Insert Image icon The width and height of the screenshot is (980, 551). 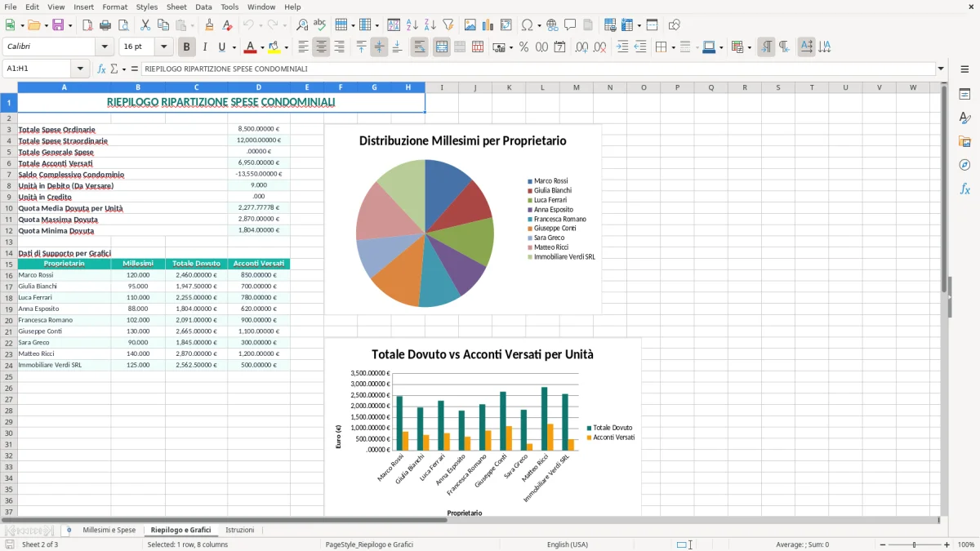coord(470,25)
